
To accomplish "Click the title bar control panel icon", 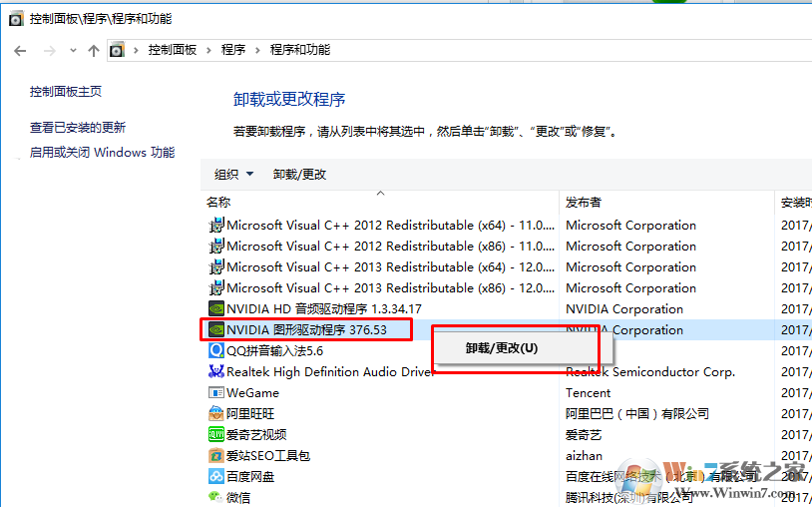I will click(x=16, y=19).
